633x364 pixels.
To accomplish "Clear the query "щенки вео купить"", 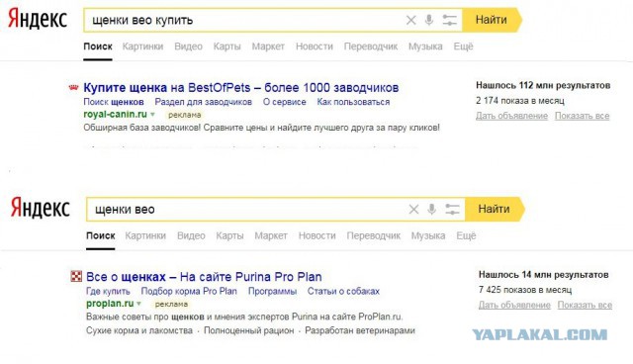I will 410,20.
